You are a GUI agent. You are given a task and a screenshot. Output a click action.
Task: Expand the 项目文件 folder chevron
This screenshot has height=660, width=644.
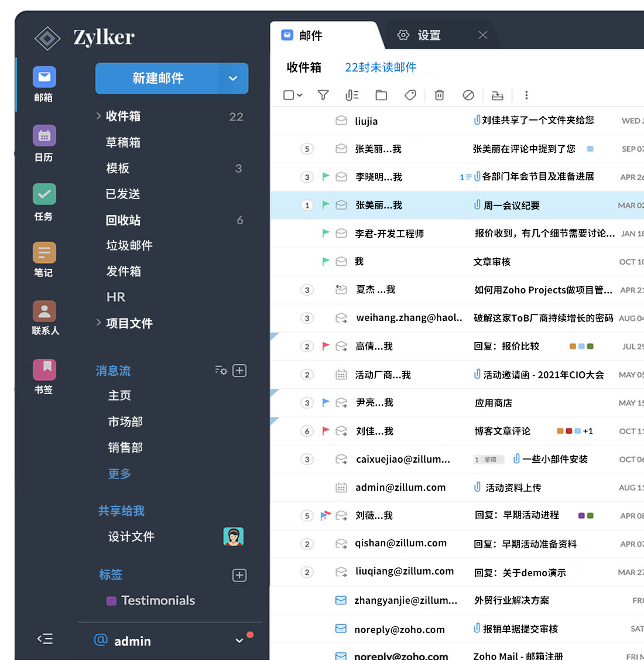pyautogui.click(x=98, y=323)
